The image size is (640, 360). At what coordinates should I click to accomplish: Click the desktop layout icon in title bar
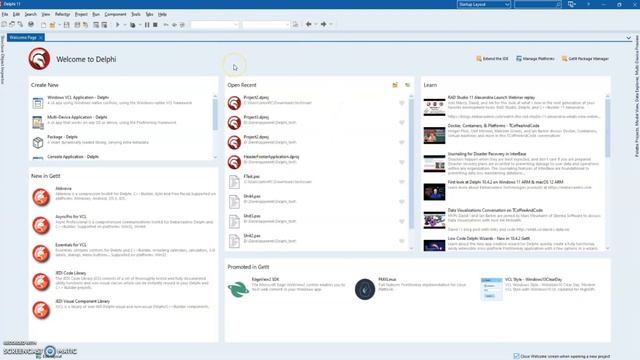[x=571, y=4]
